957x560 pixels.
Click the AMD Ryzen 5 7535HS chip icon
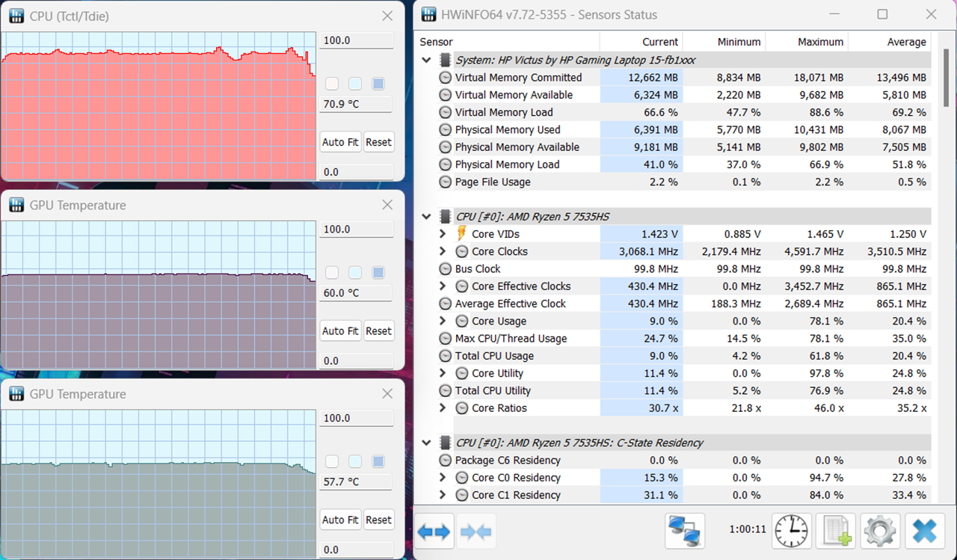[x=445, y=217]
